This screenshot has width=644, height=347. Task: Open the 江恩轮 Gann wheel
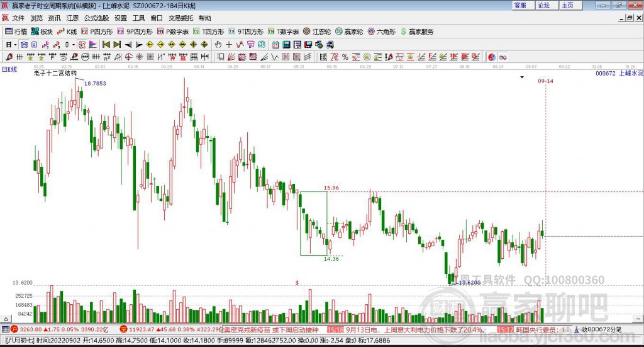click(x=317, y=31)
